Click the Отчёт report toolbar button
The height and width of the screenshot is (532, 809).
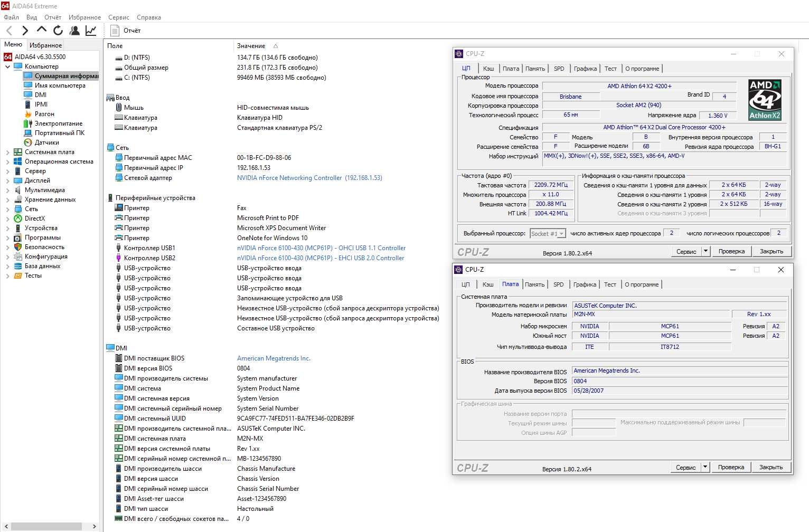(126, 31)
